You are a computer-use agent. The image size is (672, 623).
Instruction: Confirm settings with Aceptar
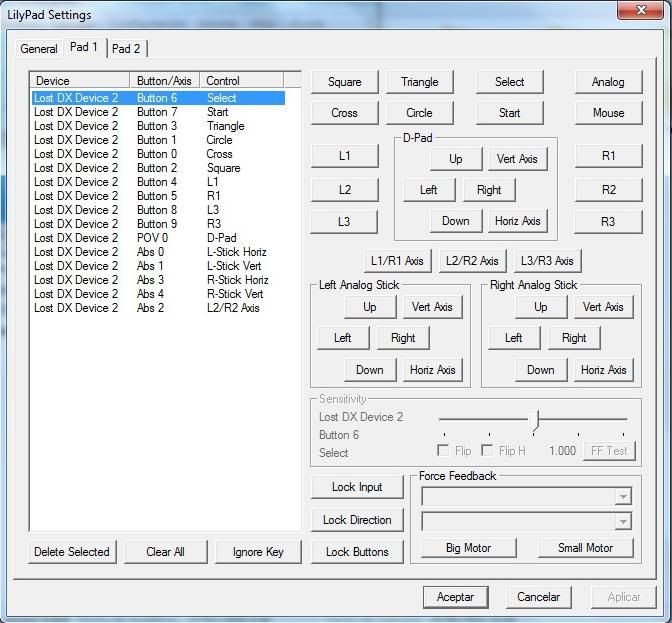(x=456, y=597)
